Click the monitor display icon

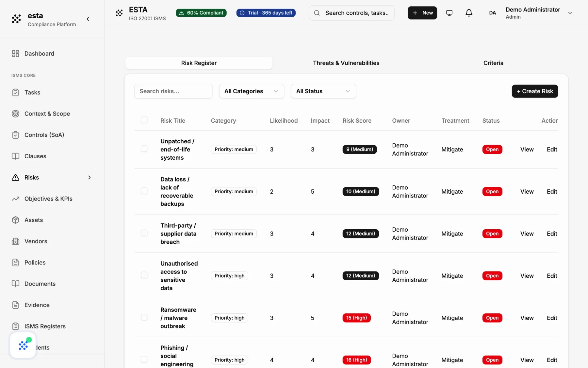[x=449, y=13]
